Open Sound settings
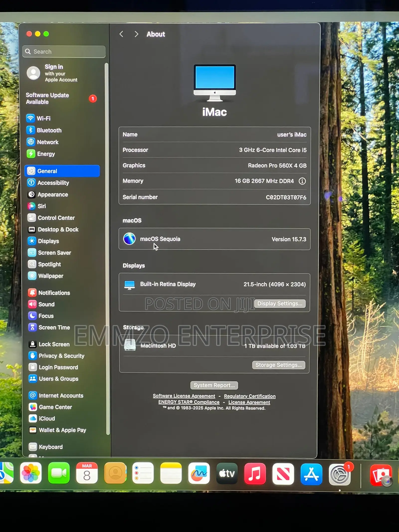Image resolution: width=399 pixels, height=532 pixels. click(x=41, y=304)
